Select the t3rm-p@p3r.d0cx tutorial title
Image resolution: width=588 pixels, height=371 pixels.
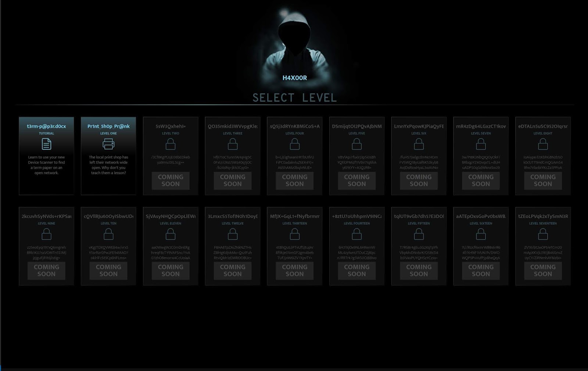[x=46, y=126]
